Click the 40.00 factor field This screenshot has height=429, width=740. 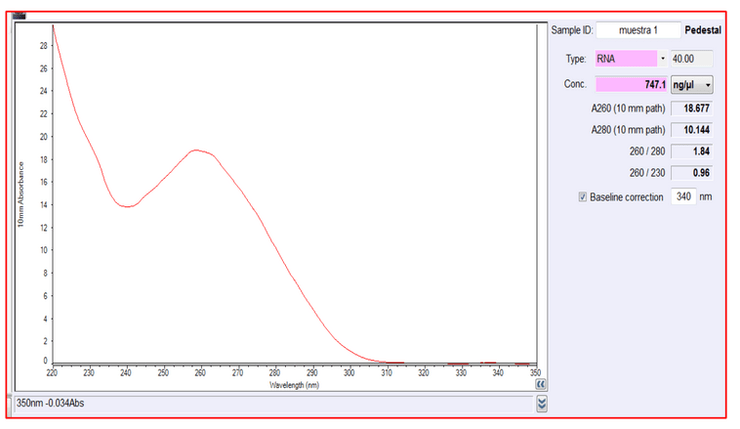692,59
